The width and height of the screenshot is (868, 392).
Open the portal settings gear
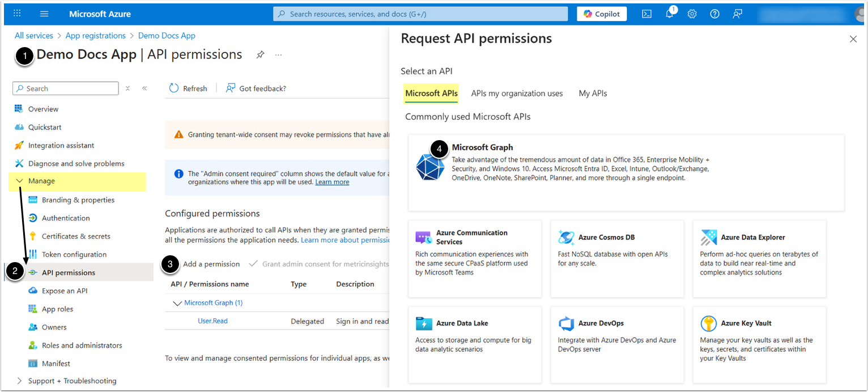pos(692,14)
